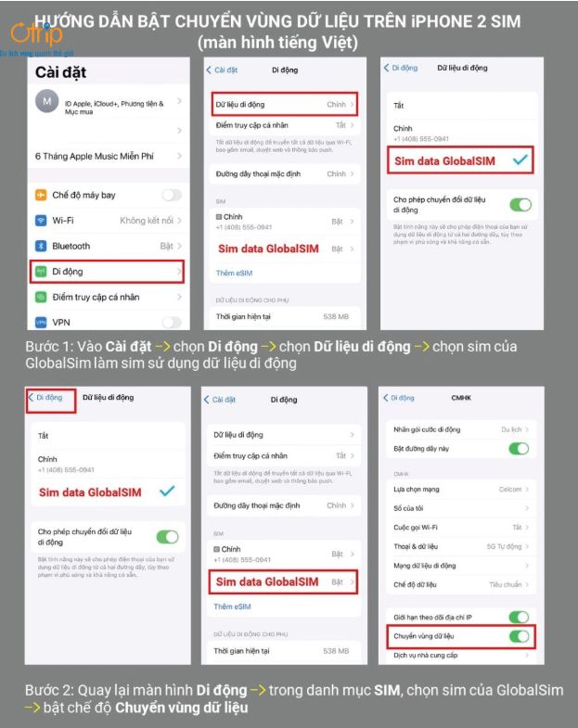Toggle Giới hạn theo dõi địa chỉ IP switch

tap(519, 617)
